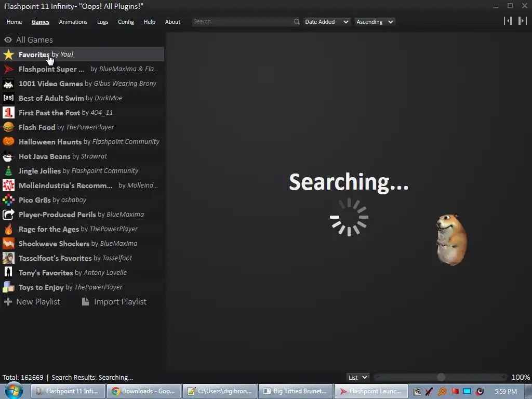This screenshot has width=532, height=399.
Task: Click the Jingle Jollies Christmas tree icon
Action: coord(8,171)
